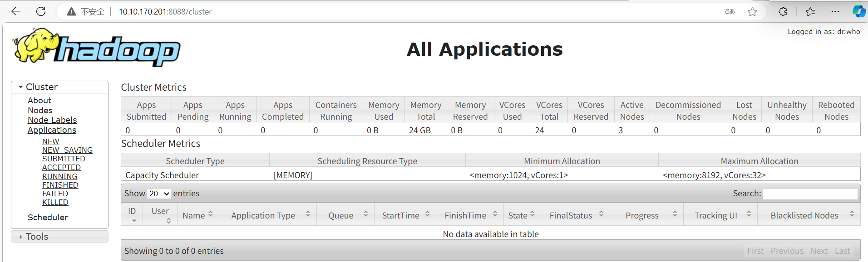This screenshot has width=868, height=262.
Task: Click the Active Nodes count 3
Action: (621, 130)
